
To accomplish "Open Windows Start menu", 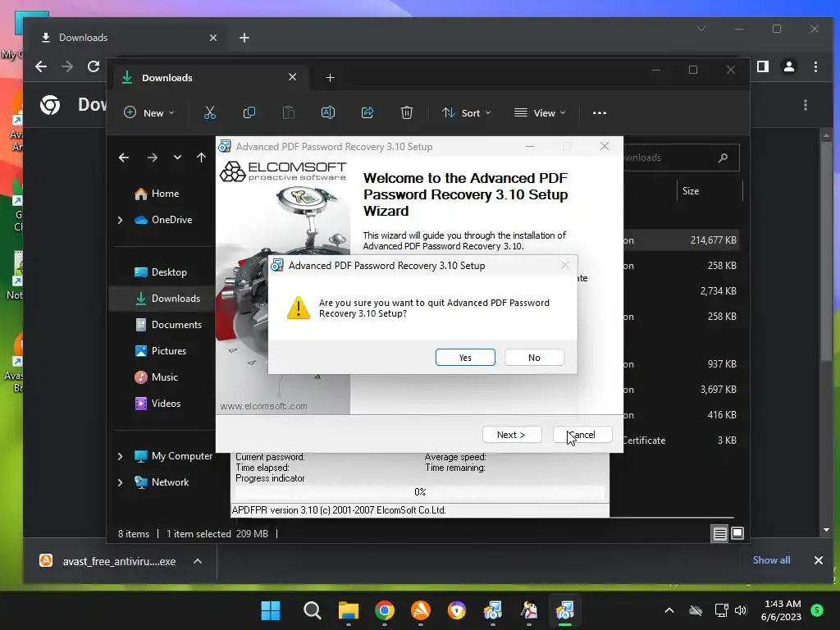I will tap(271, 610).
